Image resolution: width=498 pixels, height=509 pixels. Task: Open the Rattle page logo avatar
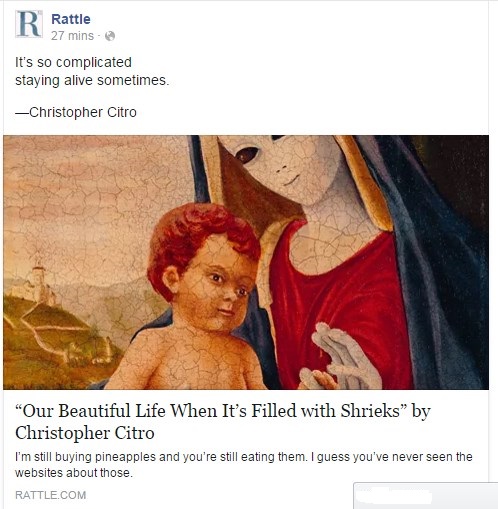coord(29,24)
